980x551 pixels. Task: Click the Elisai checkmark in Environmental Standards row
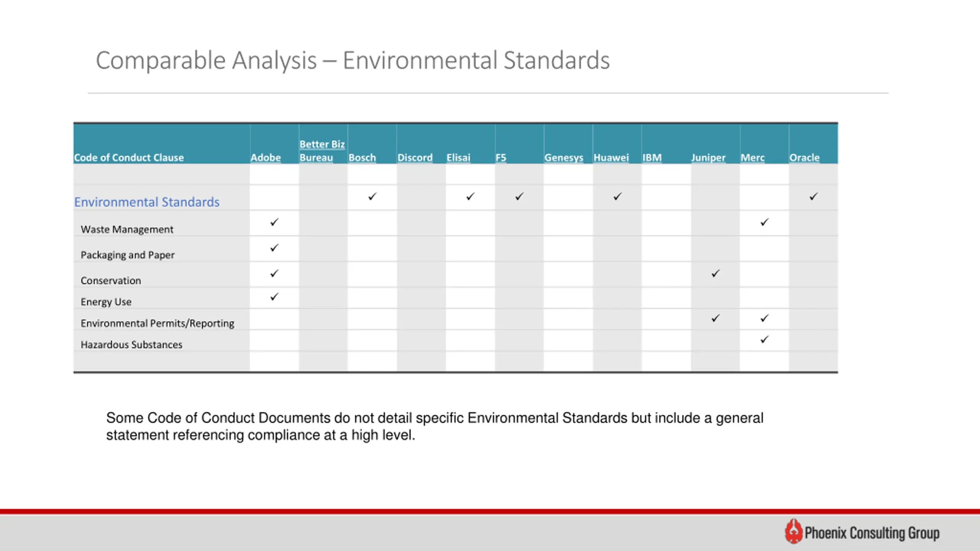(x=470, y=197)
